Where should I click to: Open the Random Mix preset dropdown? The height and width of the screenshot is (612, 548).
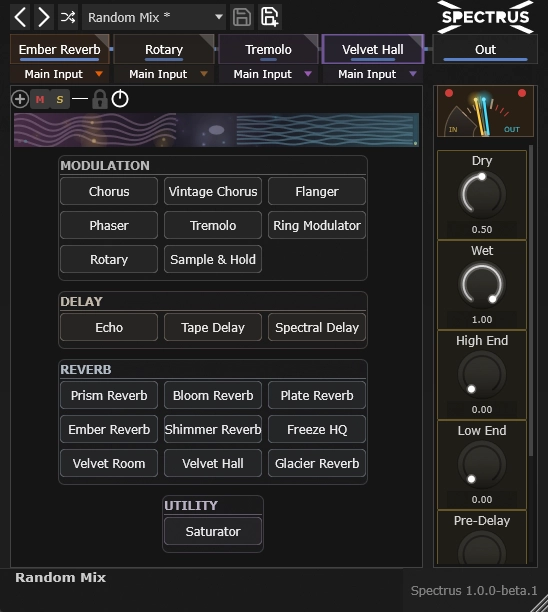(154, 17)
